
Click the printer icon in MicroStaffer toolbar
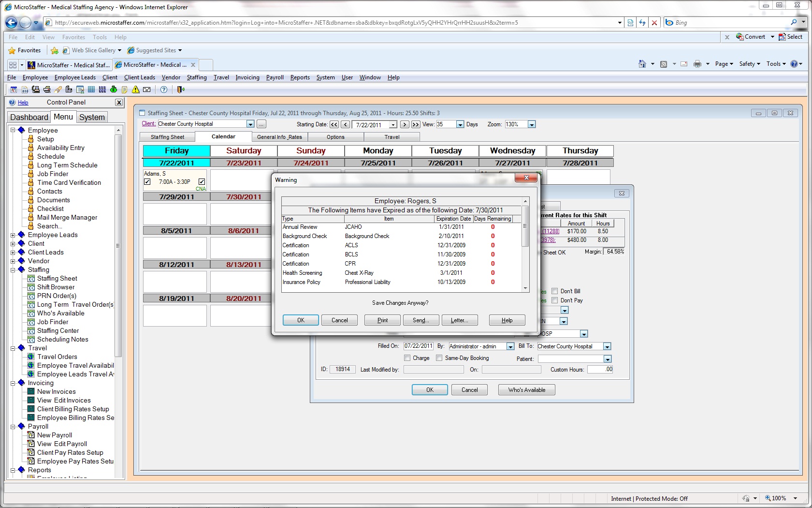pos(47,90)
